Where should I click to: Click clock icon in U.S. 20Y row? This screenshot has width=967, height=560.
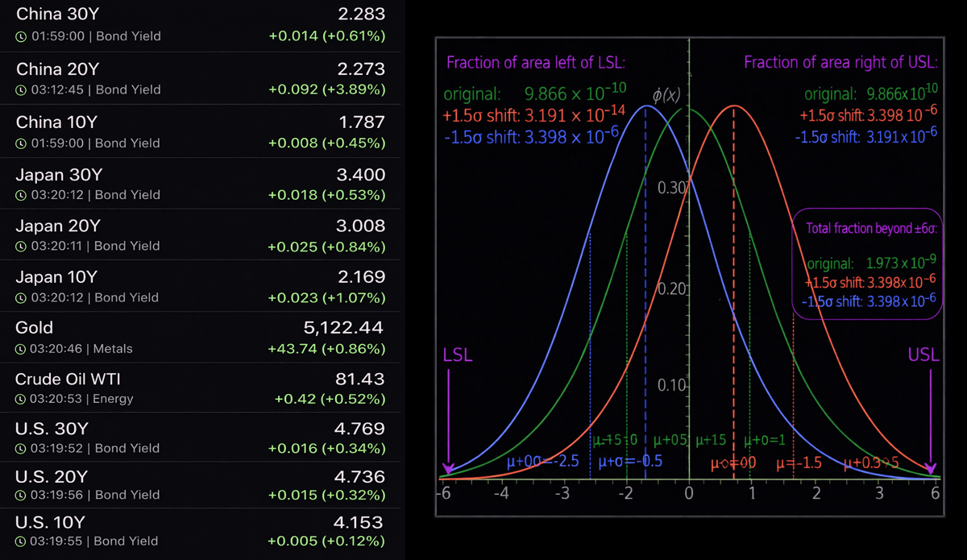coord(20,495)
